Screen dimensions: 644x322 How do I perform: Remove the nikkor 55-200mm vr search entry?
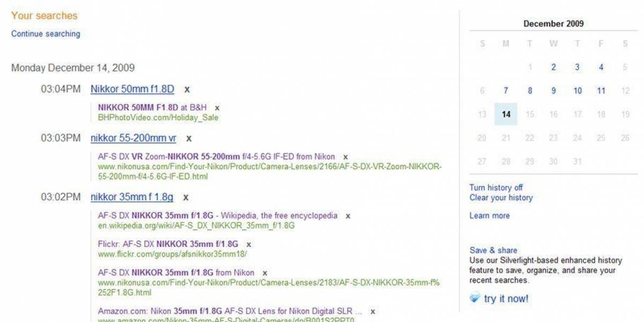pos(189,138)
